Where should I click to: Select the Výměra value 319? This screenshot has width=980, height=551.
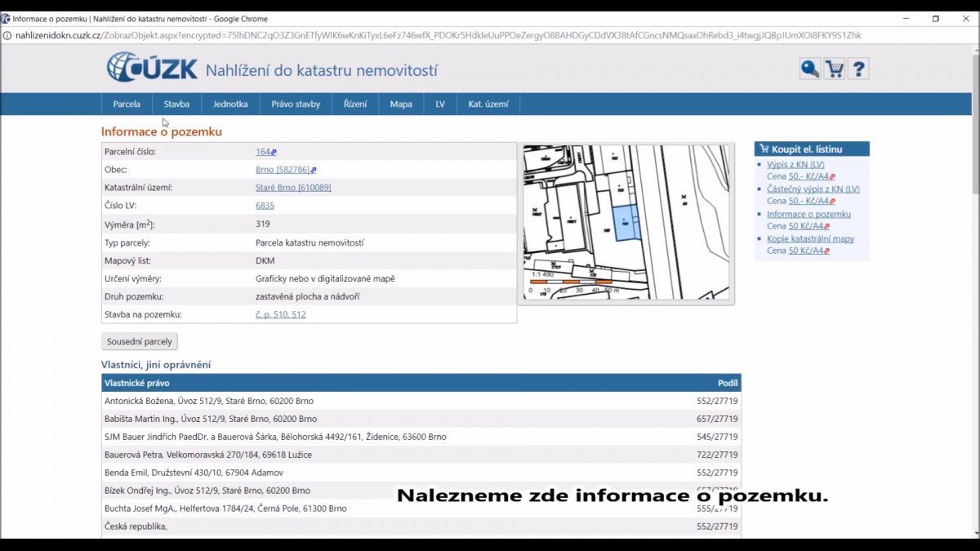[x=263, y=224]
